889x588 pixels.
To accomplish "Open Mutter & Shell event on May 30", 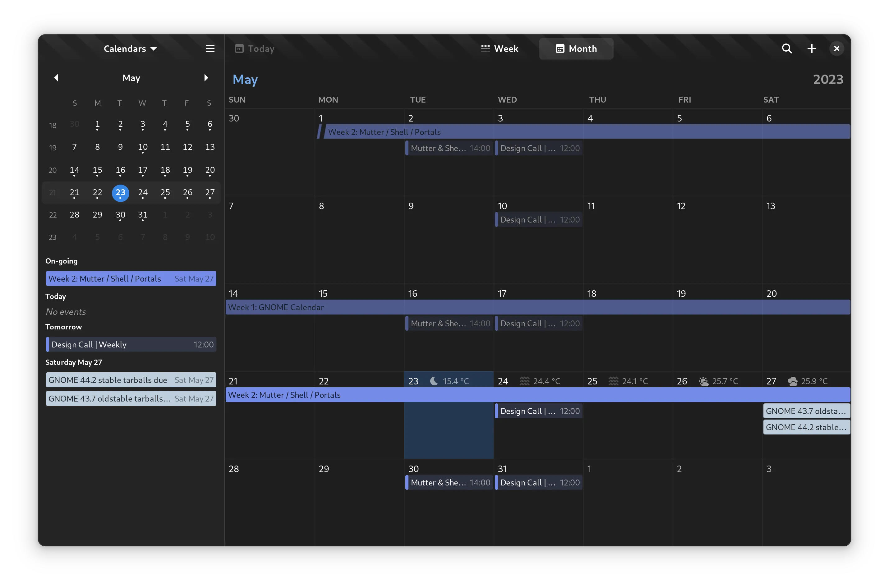I will tap(449, 483).
